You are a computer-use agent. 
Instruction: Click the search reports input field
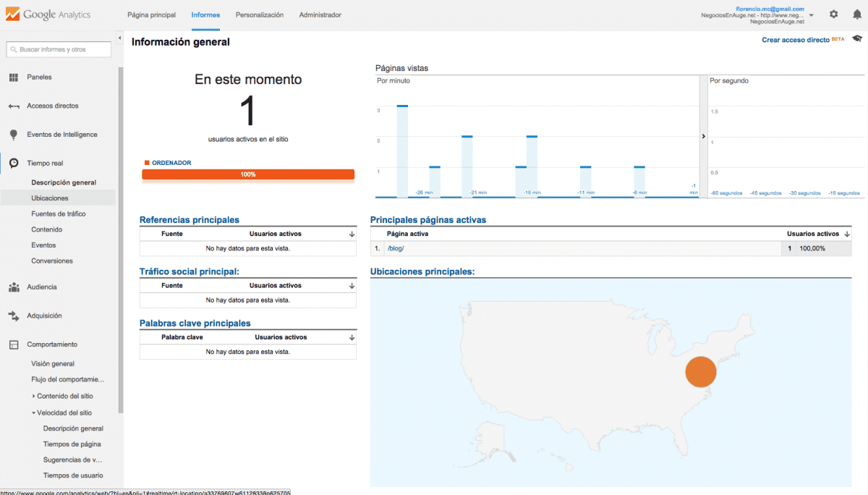pyautogui.click(x=59, y=50)
